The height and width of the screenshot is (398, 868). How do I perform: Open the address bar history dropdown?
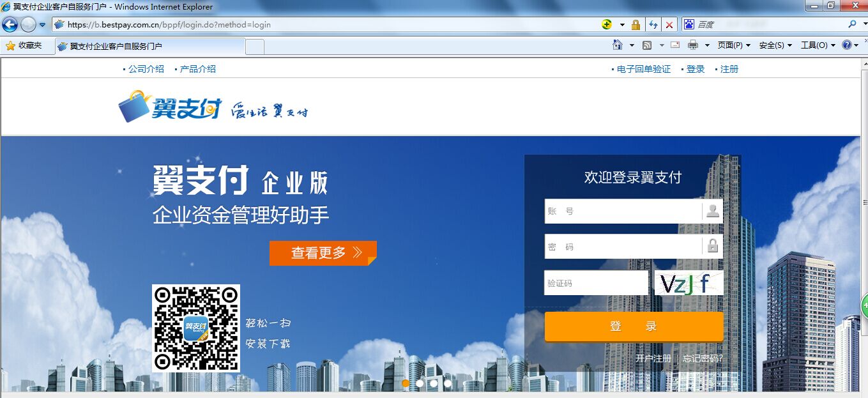[622, 25]
